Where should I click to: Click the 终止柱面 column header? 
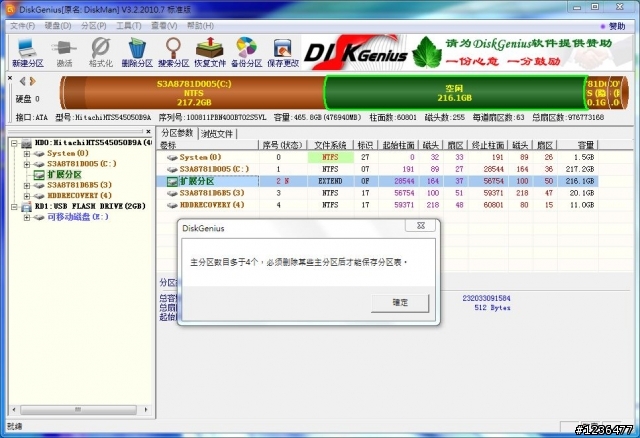point(488,145)
